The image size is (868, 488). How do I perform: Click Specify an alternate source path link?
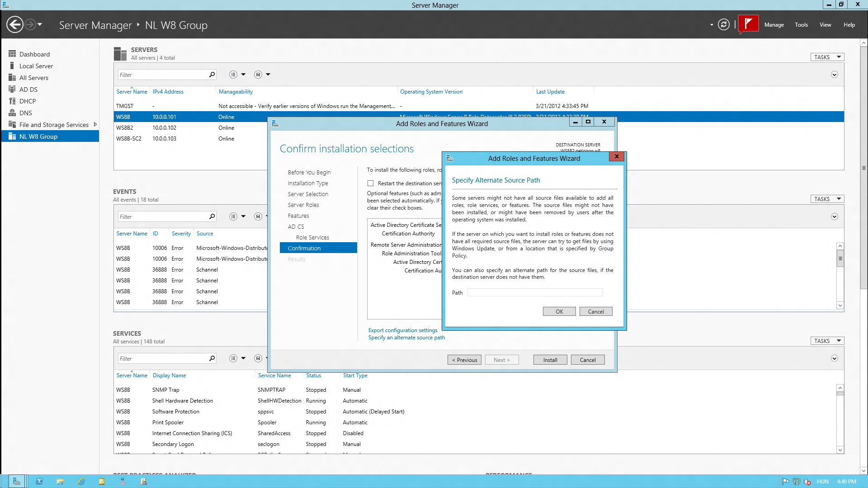pyautogui.click(x=406, y=338)
